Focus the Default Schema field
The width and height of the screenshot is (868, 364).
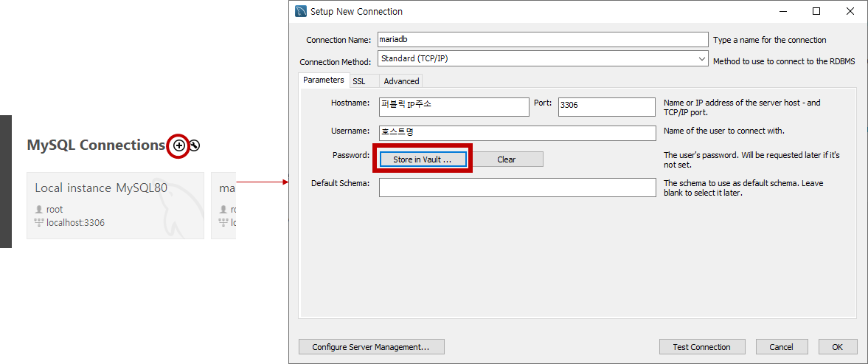[x=517, y=188]
